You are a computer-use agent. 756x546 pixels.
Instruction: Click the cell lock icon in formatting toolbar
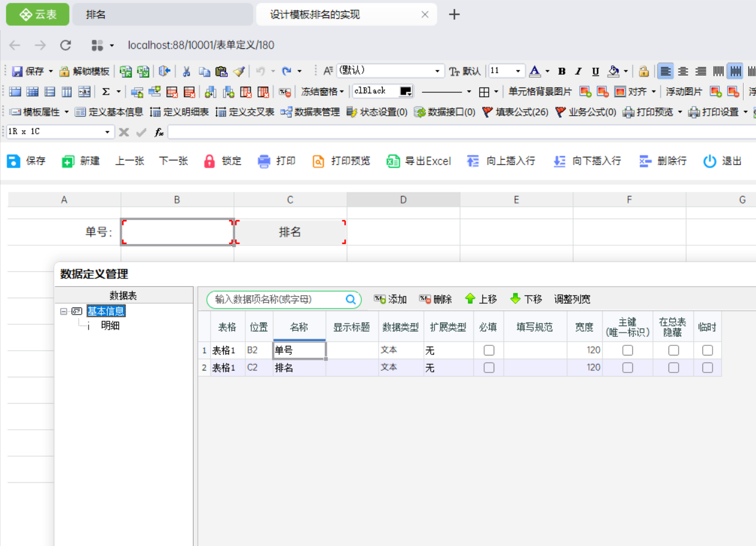[x=644, y=71]
